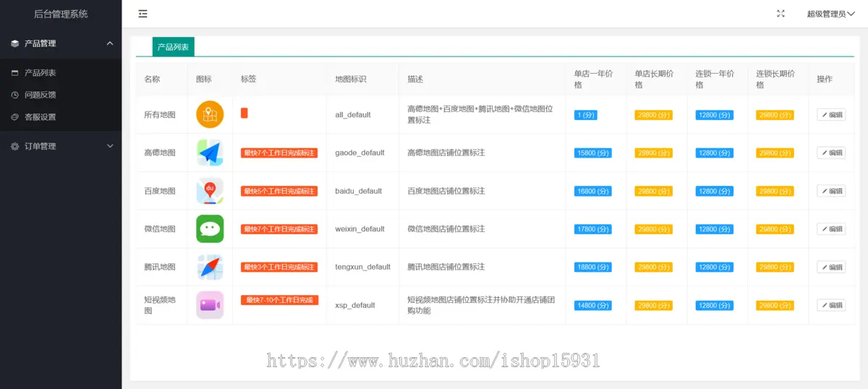The height and width of the screenshot is (389, 868).
Task: Click the 14800 (分) price badge
Action: pos(592,305)
